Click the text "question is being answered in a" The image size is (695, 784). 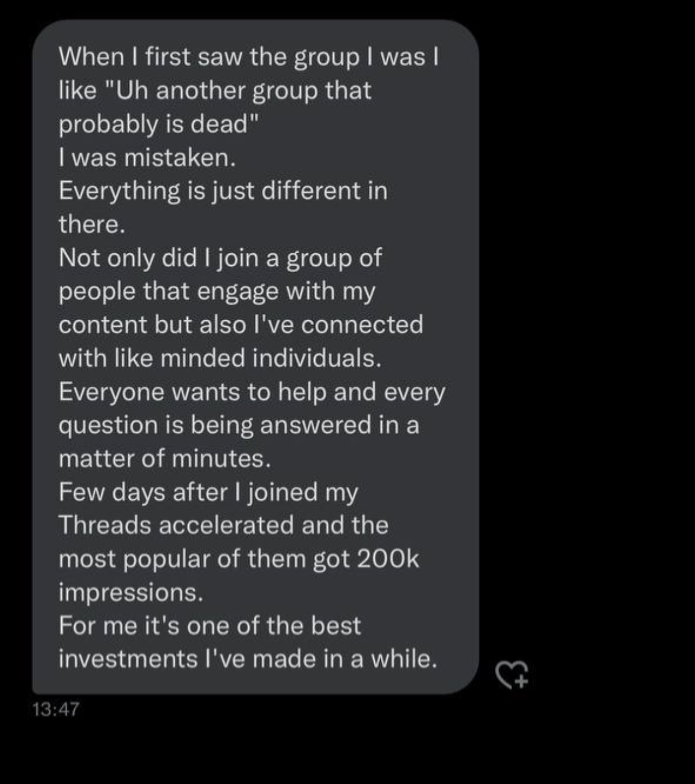pyautogui.click(x=239, y=425)
